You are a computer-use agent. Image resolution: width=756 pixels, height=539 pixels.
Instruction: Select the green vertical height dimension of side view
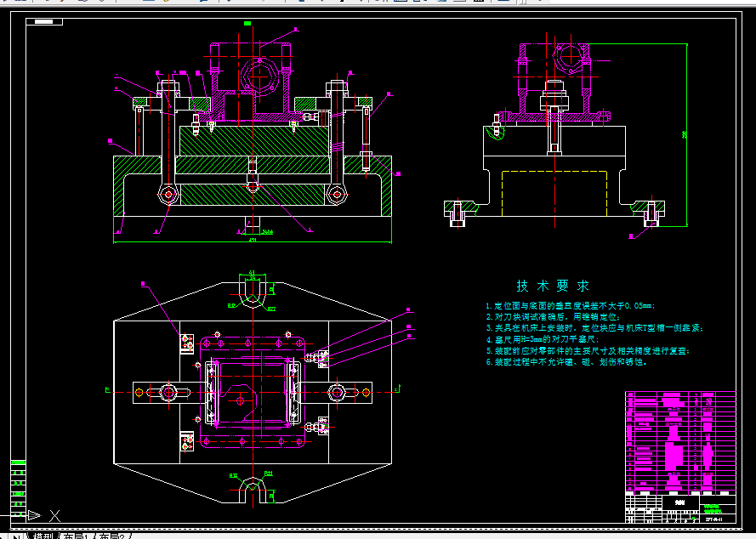[686, 134]
